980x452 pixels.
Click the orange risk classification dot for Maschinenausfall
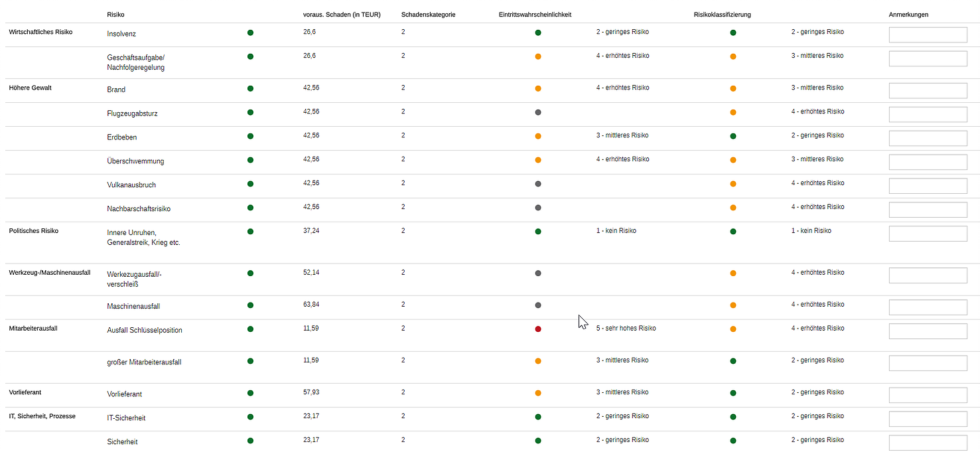(x=733, y=305)
